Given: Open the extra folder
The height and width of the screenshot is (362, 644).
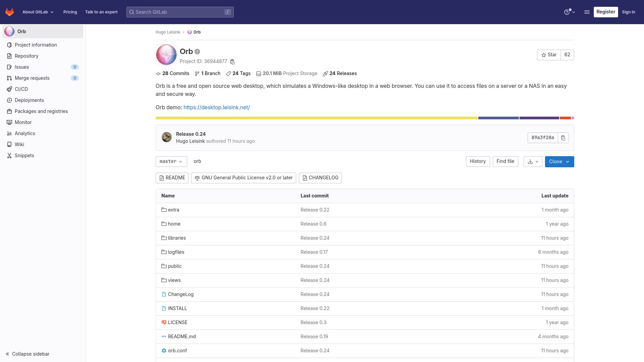Looking at the screenshot, I should 173,210.
